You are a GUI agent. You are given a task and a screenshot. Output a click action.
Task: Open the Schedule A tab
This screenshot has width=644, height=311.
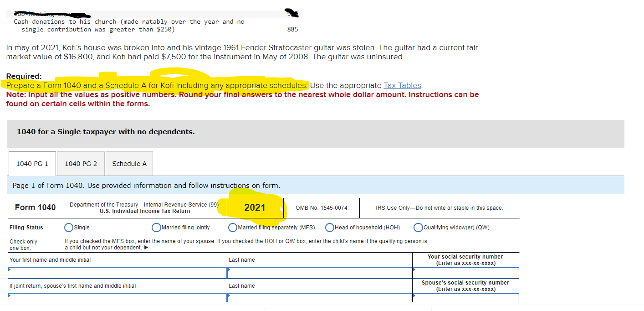tap(129, 163)
